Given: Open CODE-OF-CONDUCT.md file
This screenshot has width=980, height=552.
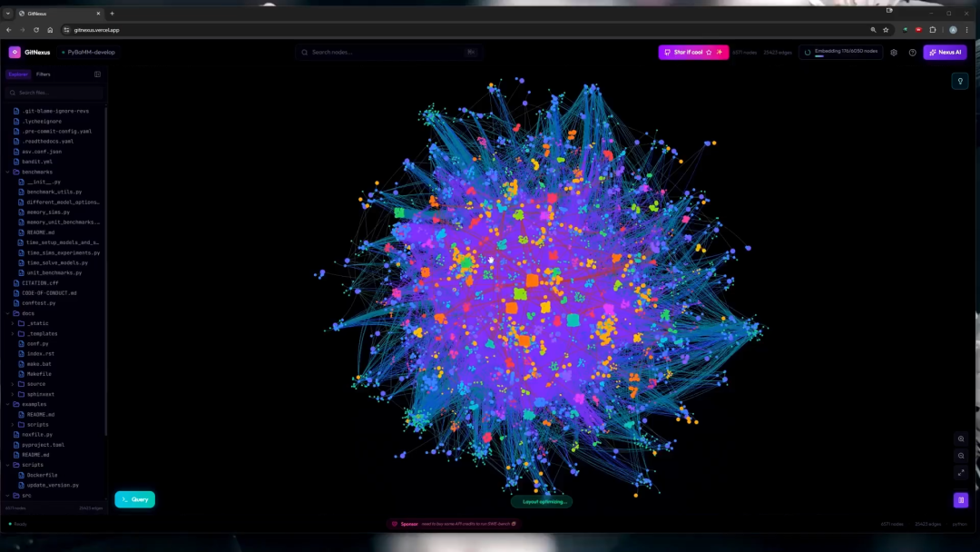Looking at the screenshot, I should pyautogui.click(x=49, y=293).
